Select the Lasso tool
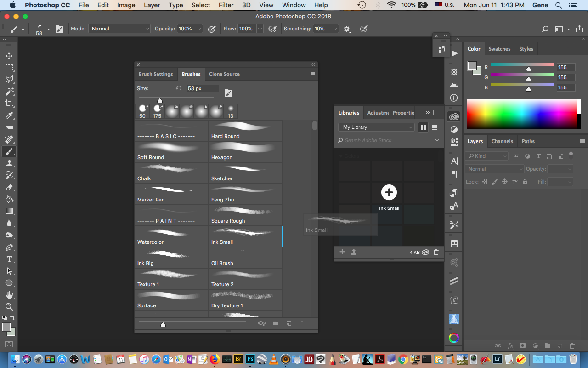The height and width of the screenshot is (368, 588). (x=9, y=80)
